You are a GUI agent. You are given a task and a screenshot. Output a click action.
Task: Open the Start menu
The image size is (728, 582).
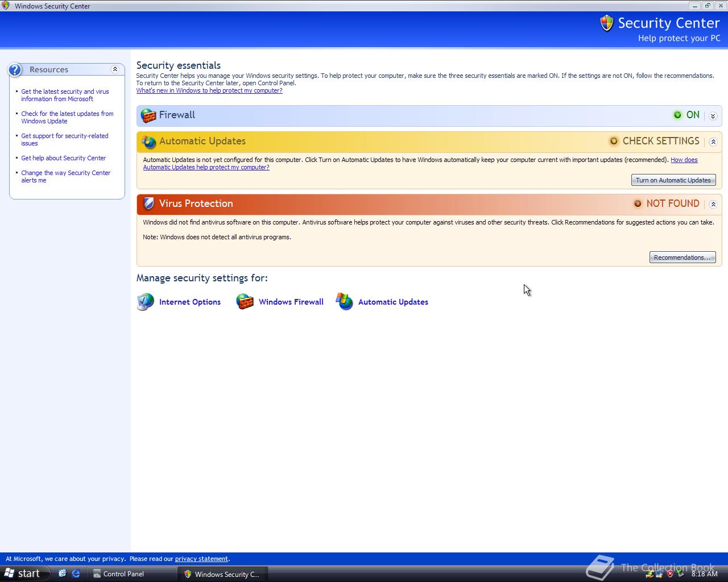25,573
